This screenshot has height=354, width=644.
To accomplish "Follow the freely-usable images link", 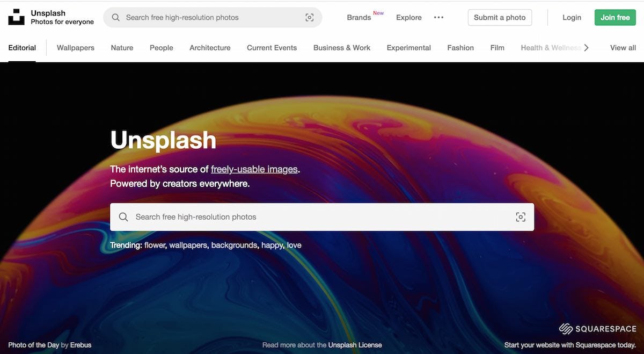I will [x=254, y=169].
